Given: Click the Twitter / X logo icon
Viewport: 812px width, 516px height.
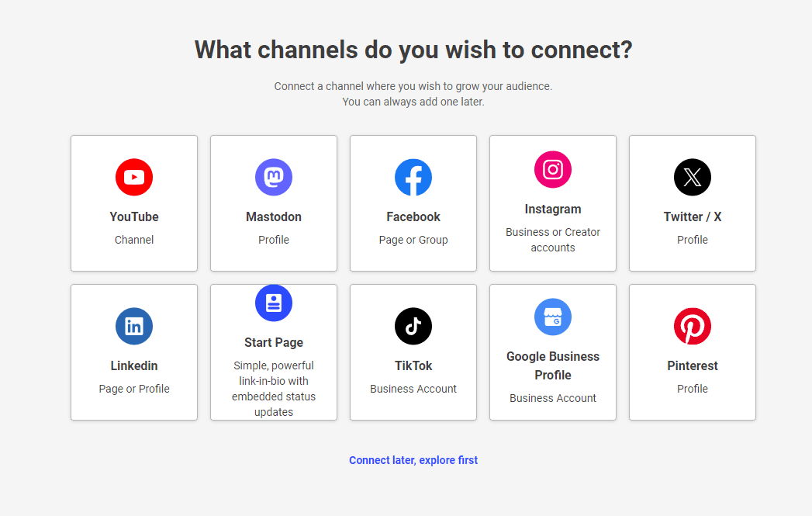Looking at the screenshot, I should (x=692, y=177).
